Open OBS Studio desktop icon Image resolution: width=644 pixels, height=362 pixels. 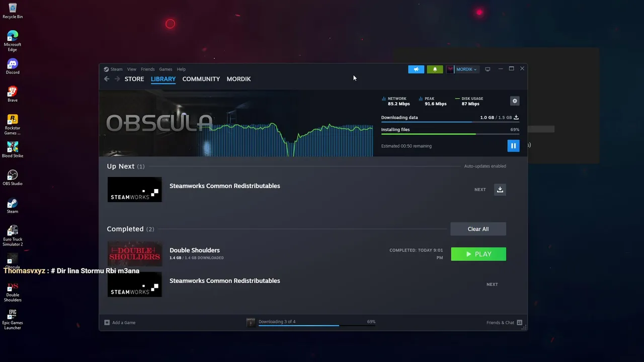point(13,177)
